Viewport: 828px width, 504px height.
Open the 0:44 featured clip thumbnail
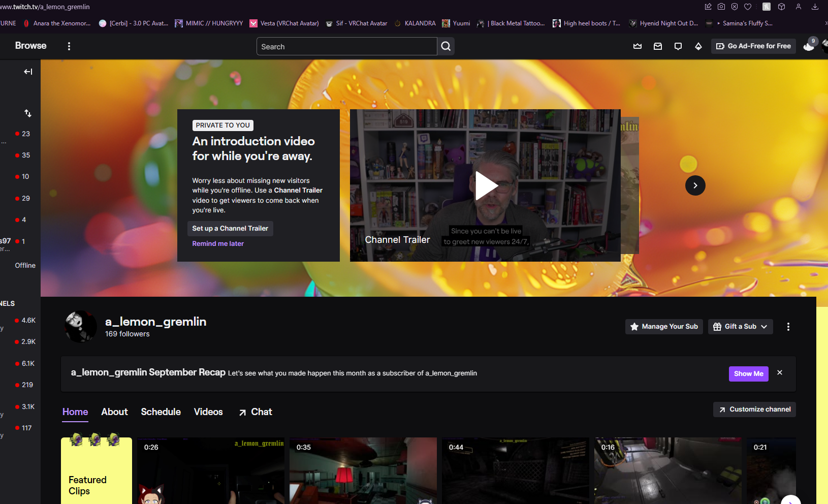pos(516,470)
